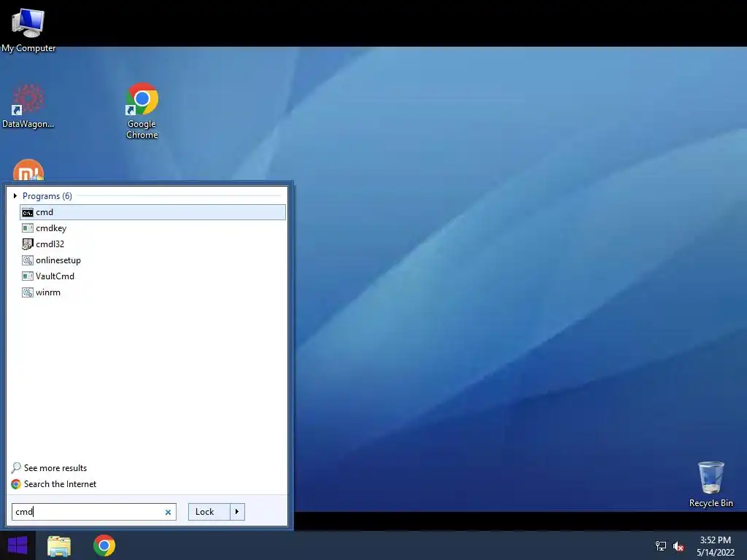The width and height of the screenshot is (747, 560).
Task: Launch cmdl32 from the list
Action: [50, 244]
